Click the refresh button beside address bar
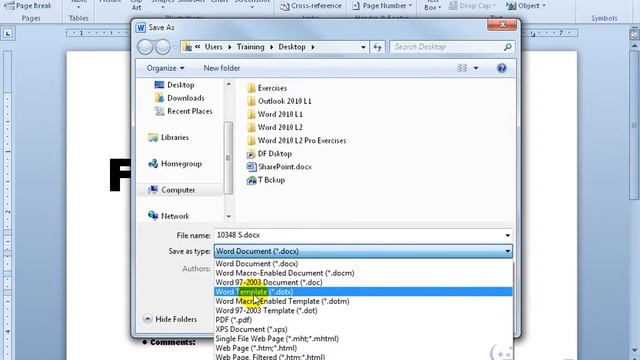The image size is (640, 360). 377,47
